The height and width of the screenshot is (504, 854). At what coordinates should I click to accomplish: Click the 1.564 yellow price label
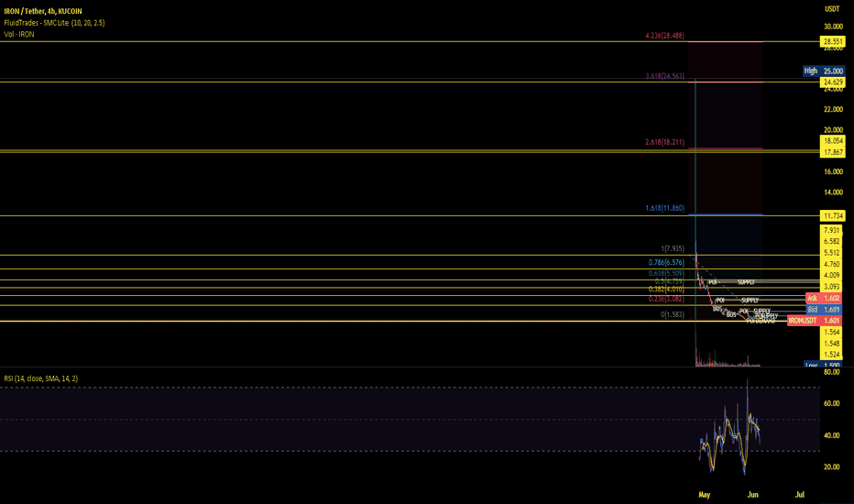832,332
